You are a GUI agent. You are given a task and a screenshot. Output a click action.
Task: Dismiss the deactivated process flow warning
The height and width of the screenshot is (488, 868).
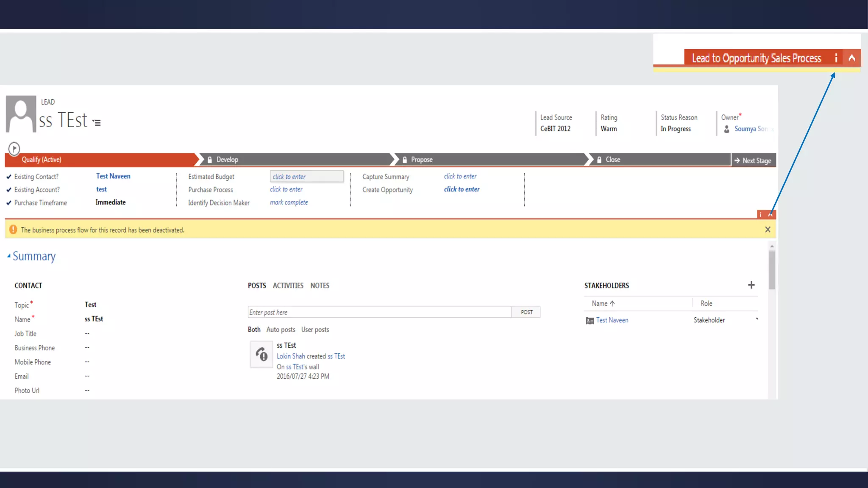point(768,230)
